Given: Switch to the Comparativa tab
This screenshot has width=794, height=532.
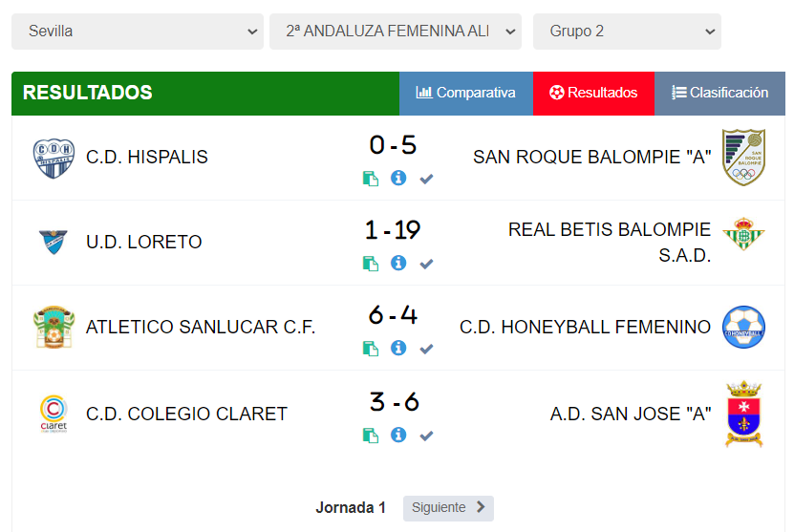Looking at the screenshot, I should click(x=466, y=94).
